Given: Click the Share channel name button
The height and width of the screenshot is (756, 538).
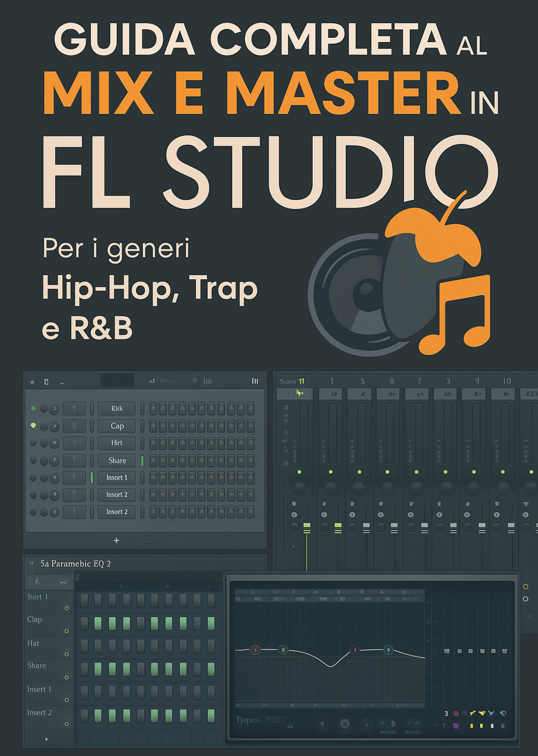Looking at the screenshot, I should tap(116, 460).
